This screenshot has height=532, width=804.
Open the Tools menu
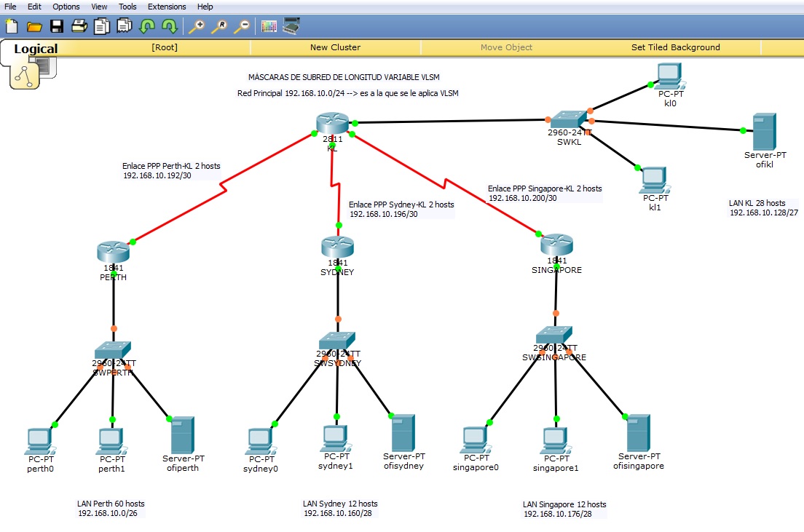(127, 7)
